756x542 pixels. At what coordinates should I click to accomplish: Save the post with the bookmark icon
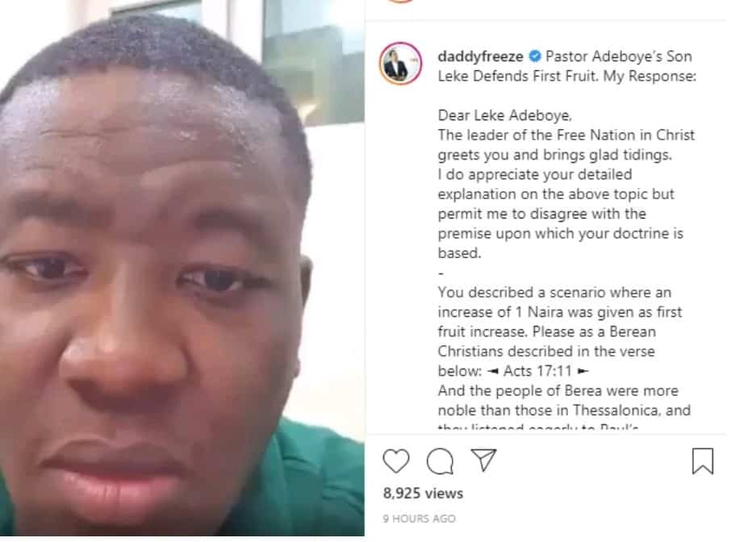pyautogui.click(x=703, y=461)
